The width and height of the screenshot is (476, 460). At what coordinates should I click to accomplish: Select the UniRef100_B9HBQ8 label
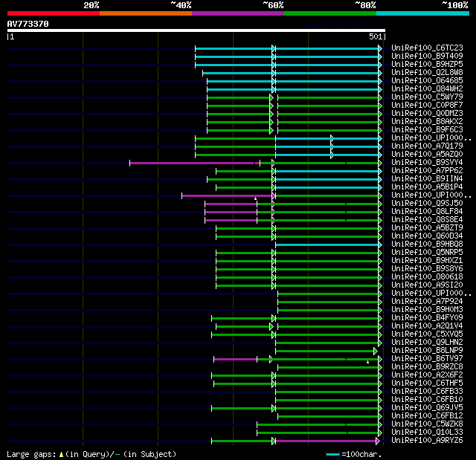427,244
